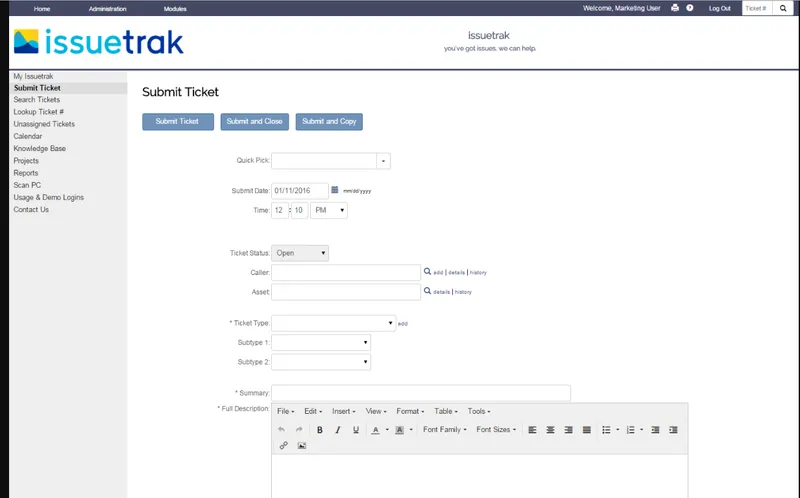Open Search Tickets in sidebar

click(37, 99)
